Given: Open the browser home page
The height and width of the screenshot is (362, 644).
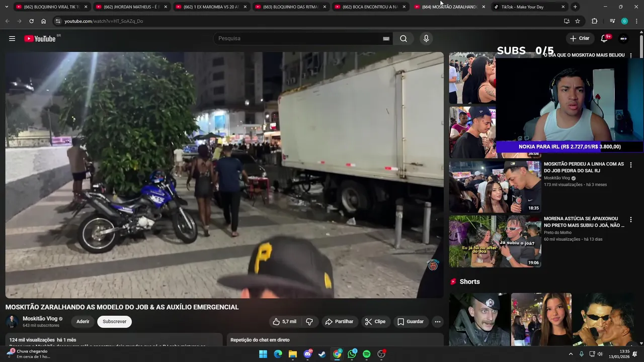Looking at the screenshot, I should coord(43,21).
